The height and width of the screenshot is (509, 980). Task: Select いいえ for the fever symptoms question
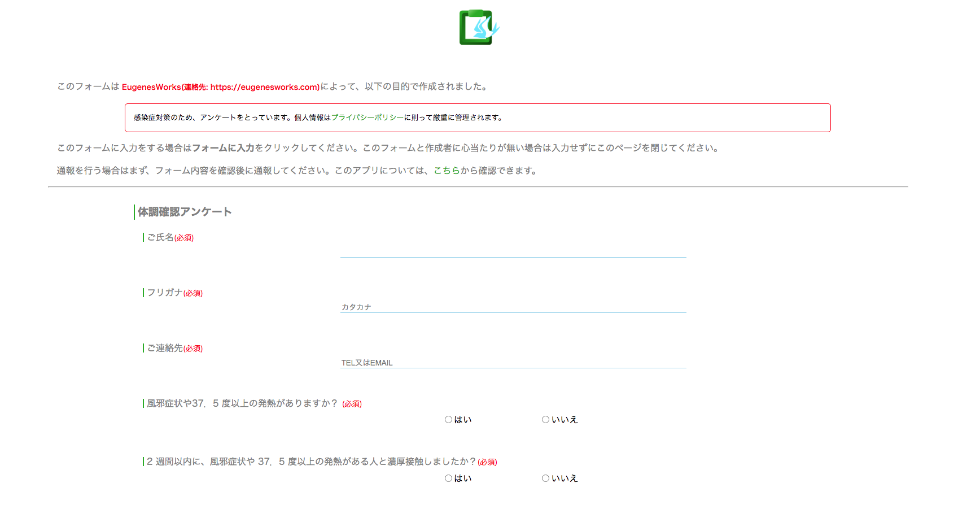point(545,419)
